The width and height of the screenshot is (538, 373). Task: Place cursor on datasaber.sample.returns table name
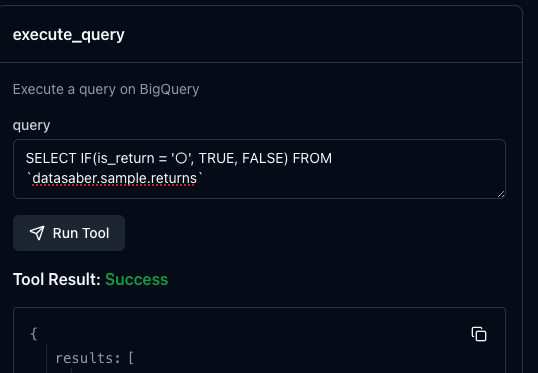[115, 178]
